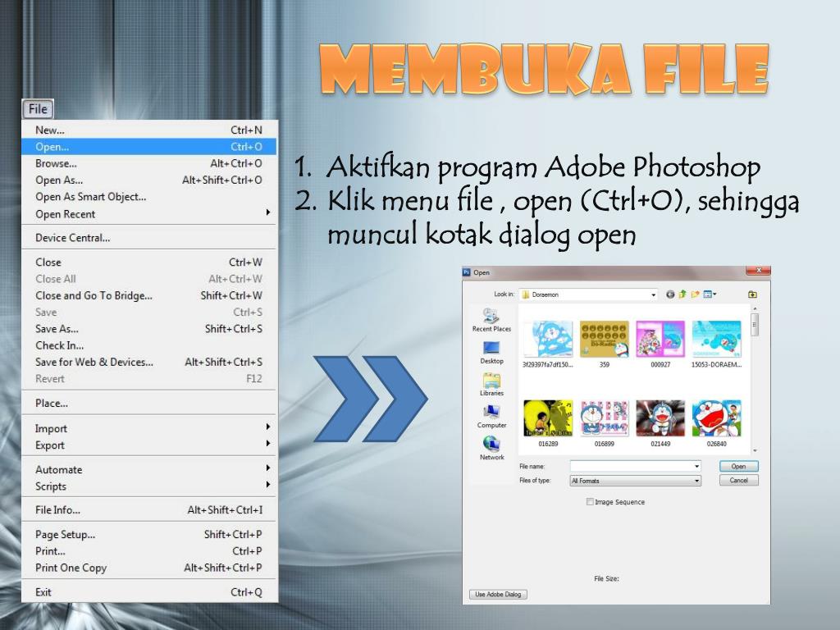Choose Print One Copy entry

[149, 568]
